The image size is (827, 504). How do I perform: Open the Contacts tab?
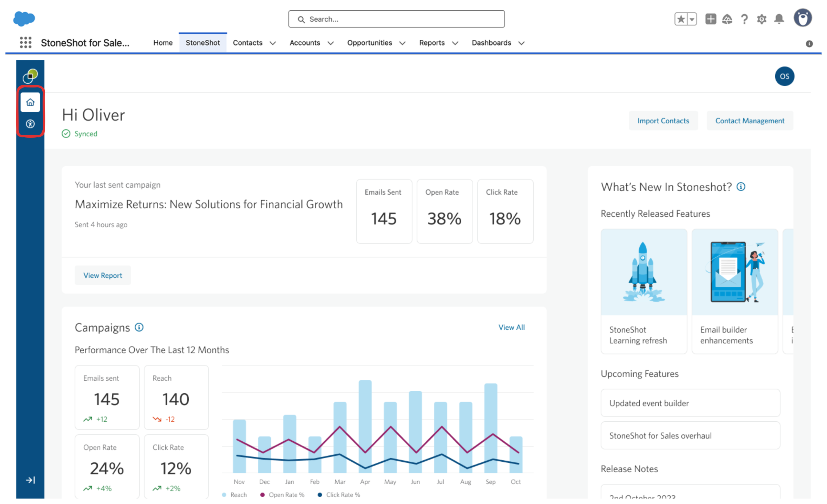[248, 43]
